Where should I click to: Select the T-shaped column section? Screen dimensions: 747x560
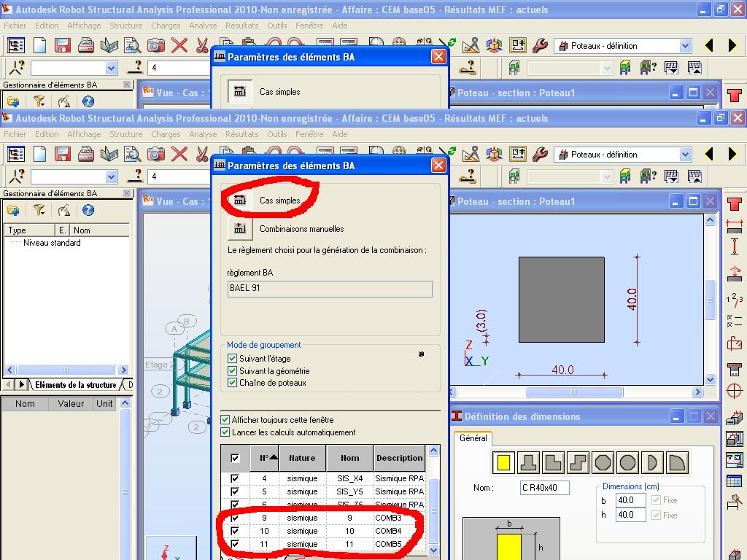[x=529, y=462]
